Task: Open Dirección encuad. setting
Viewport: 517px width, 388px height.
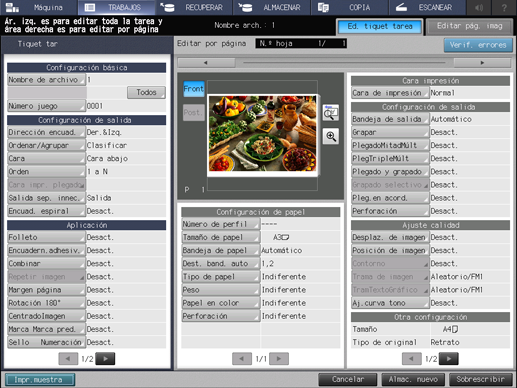Action: click(x=46, y=132)
